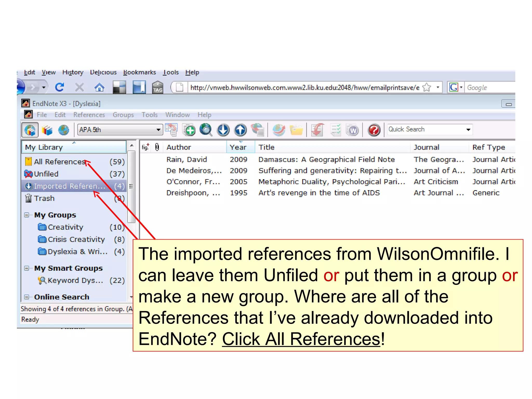Sort by Journal column header
The image size is (532, 399).
pos(440,147)
